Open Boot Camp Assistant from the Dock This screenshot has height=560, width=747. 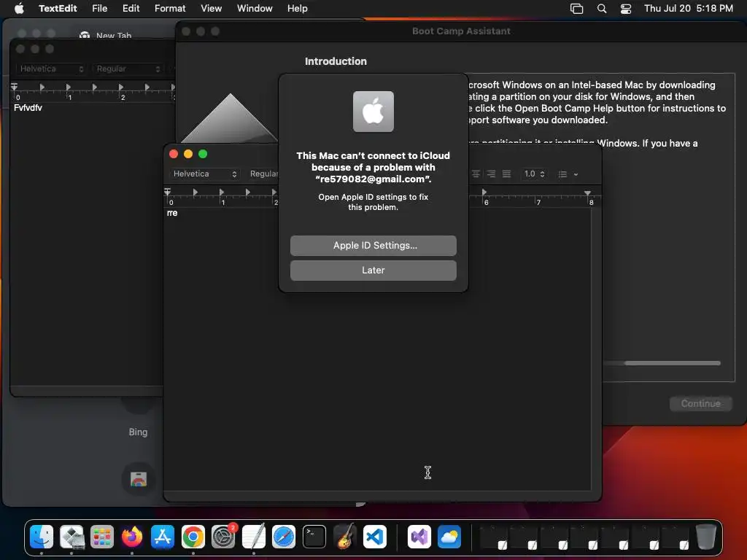72,537
